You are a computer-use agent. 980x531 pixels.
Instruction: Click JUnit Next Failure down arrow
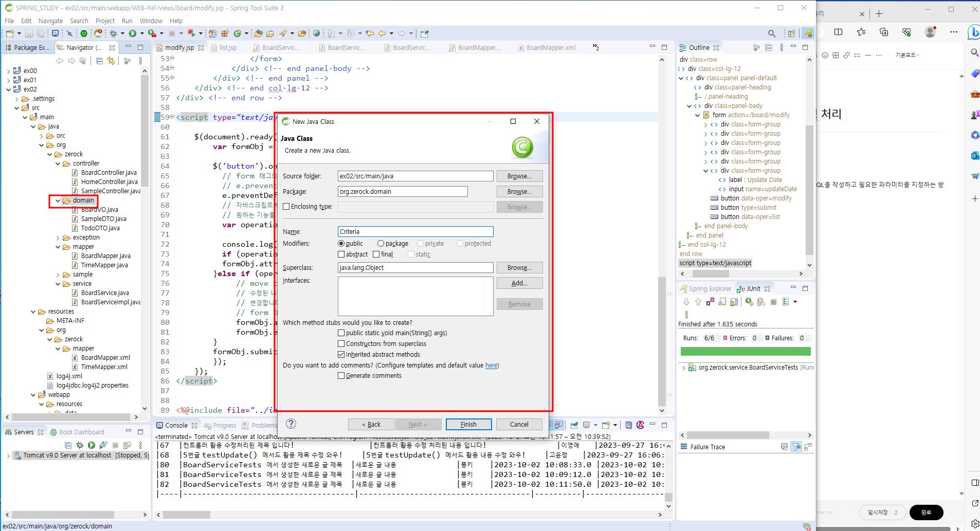click(686, 302)
